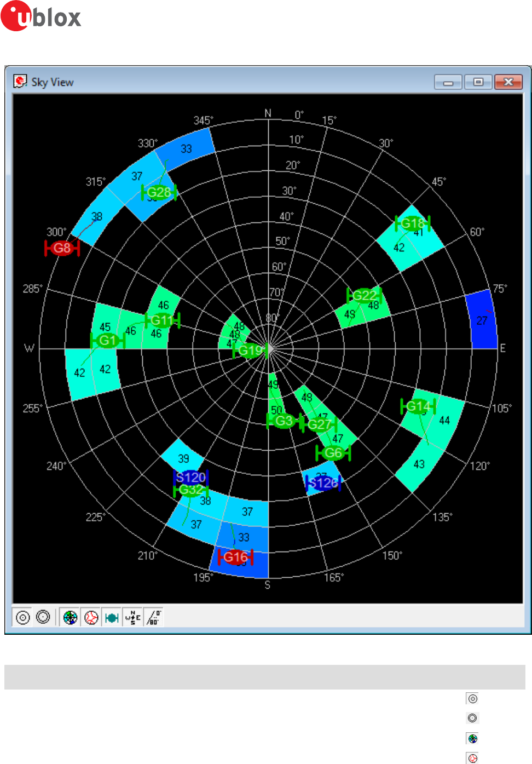
Task: Click the 255° azimuth label
Action: coord(32,409)
